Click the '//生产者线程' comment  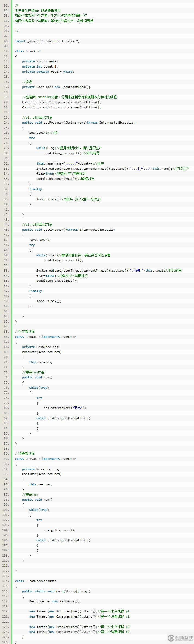(x=25, y=332)
